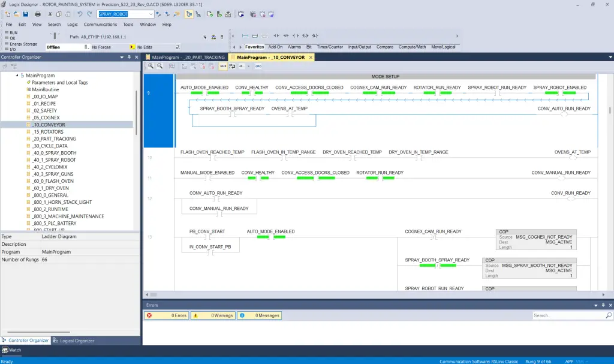Viewport: 614px width, 364px height.
Task: Toggle tag description display (abcd) icon
Action: (223, 66)
